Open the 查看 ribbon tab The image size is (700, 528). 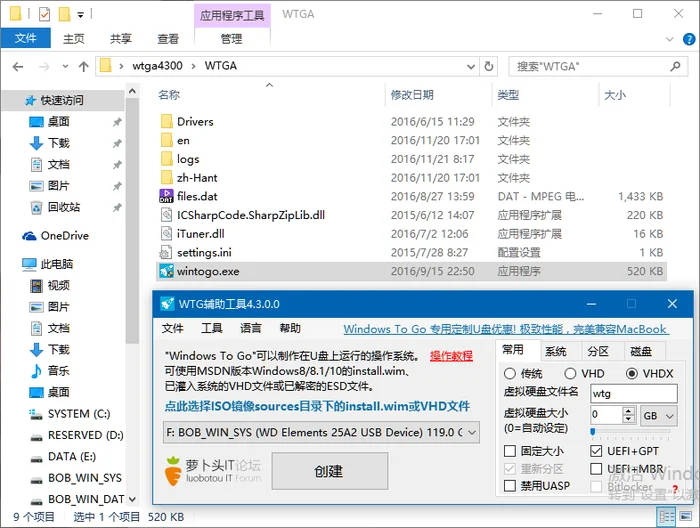[x=168, y=39]
